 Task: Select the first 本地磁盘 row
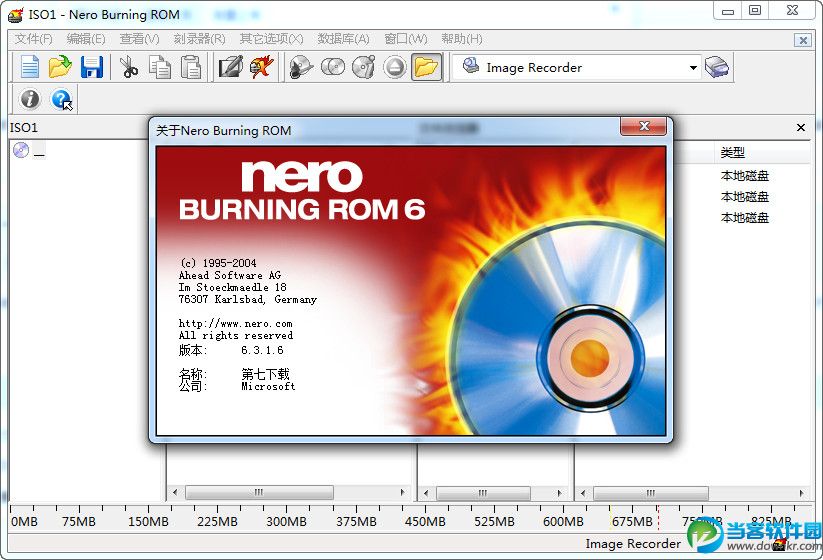pyautogui.click(x=745, y=176)
